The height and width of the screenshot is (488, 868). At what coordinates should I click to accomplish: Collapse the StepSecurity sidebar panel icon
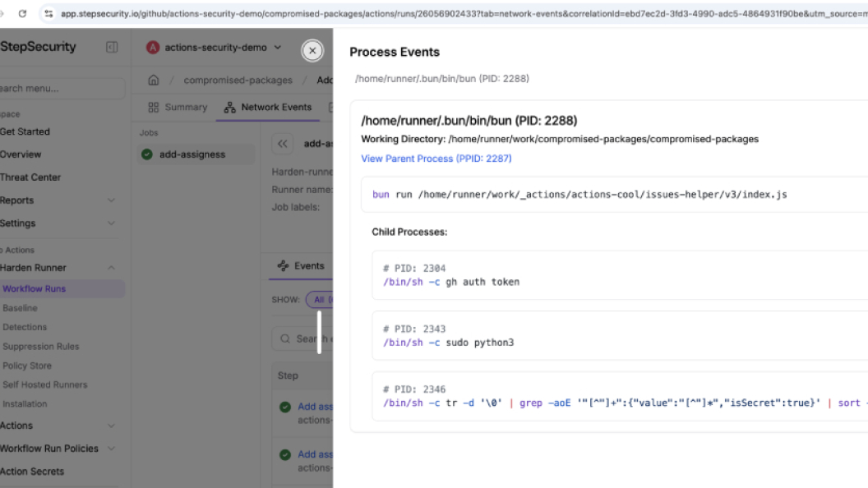(112, 47)
